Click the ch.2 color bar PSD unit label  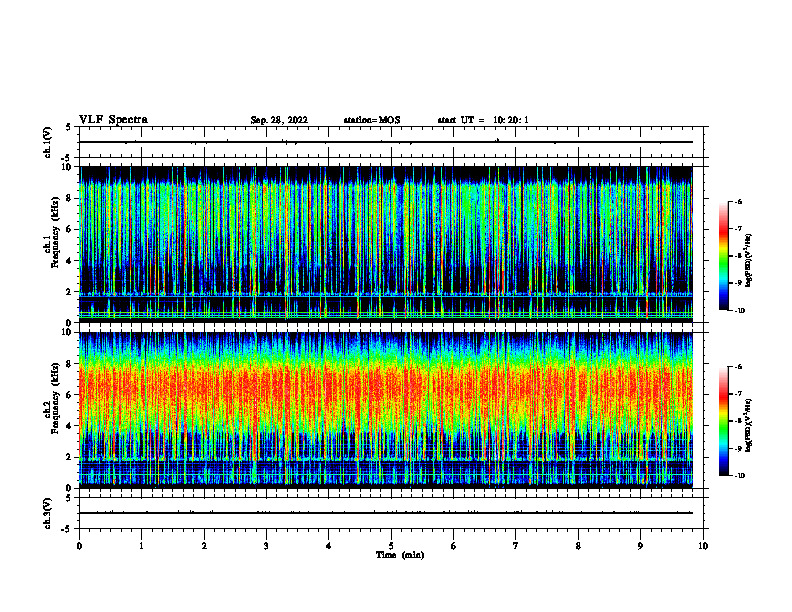[x=749, y=426]
